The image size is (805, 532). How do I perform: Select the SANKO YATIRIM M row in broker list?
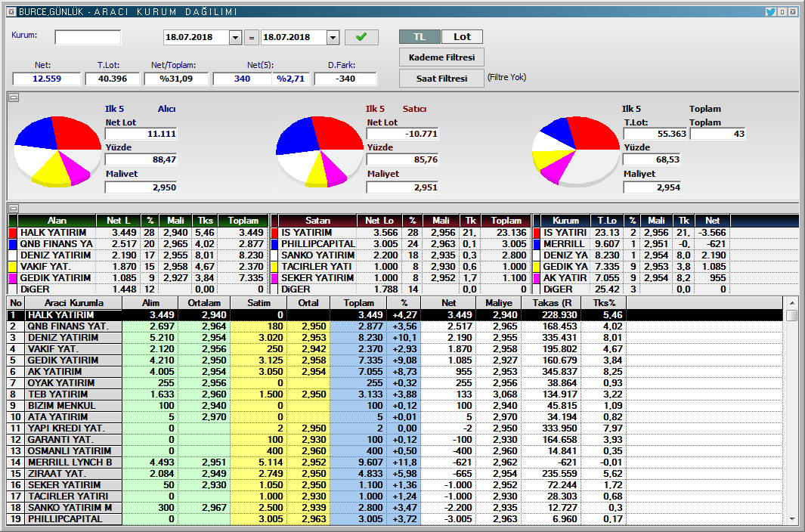coord(395,507)
